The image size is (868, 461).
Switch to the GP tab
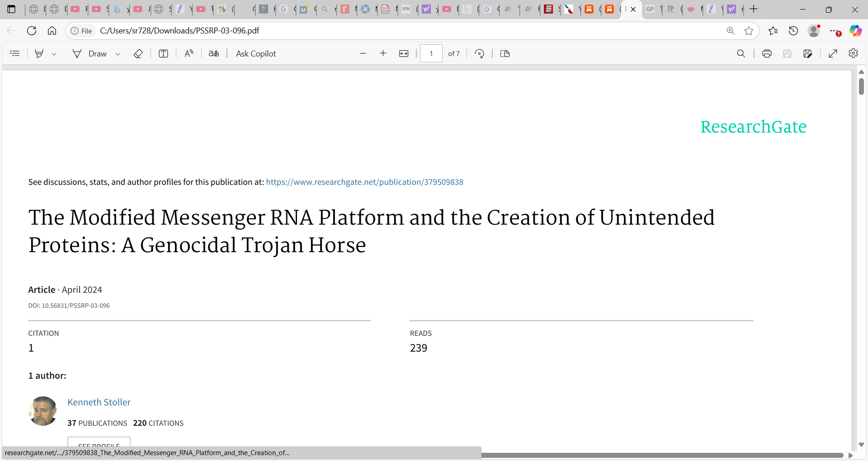(650, 9)
